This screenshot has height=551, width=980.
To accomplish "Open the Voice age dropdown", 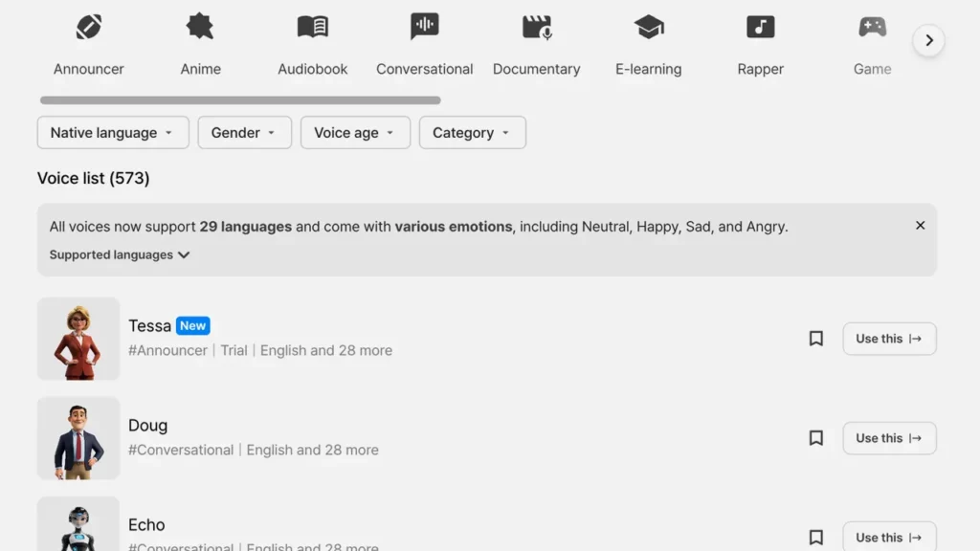I will coord(355,132).
